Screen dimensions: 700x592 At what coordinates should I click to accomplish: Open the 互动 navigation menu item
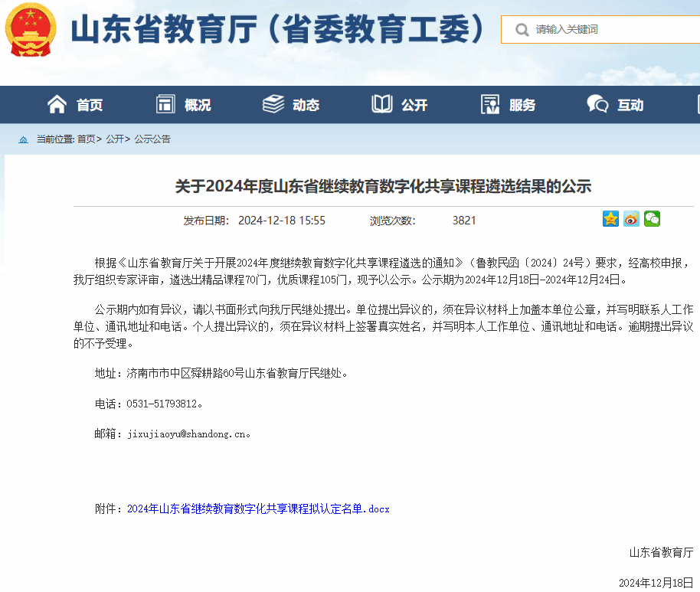pos(630,105)
